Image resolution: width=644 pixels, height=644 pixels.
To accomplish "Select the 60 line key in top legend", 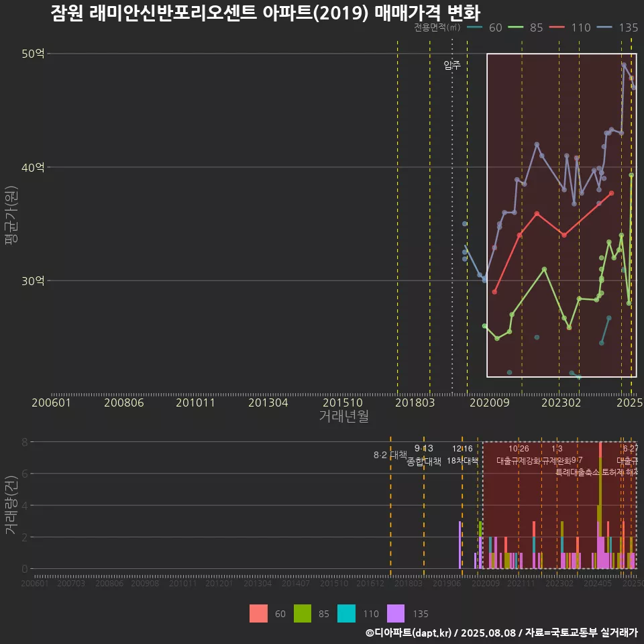I will tap(475, 28).
